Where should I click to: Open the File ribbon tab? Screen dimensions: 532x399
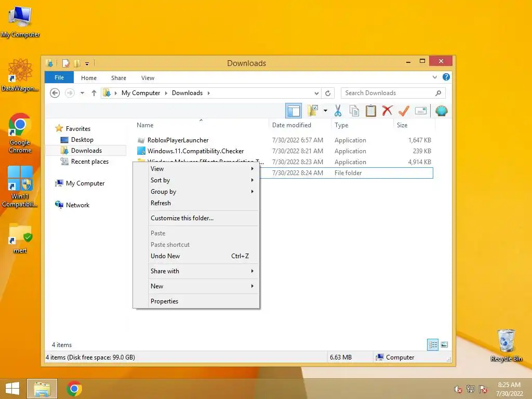pos(59,77)
